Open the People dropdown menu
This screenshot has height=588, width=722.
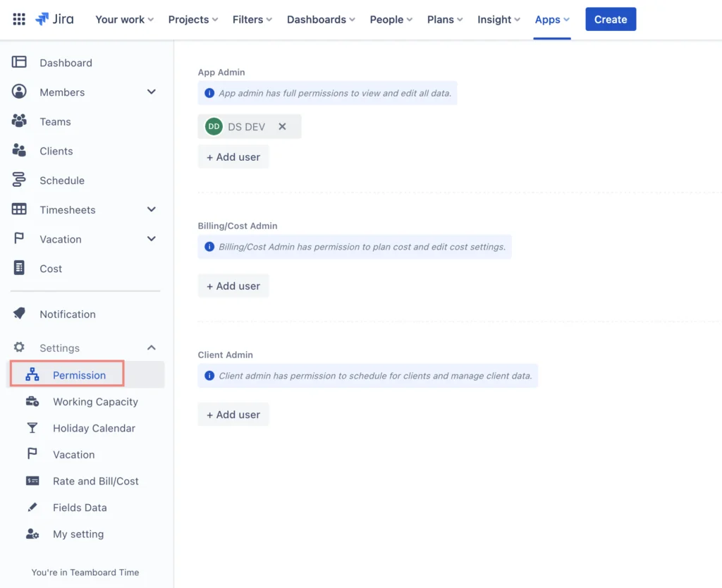point(391,19)
